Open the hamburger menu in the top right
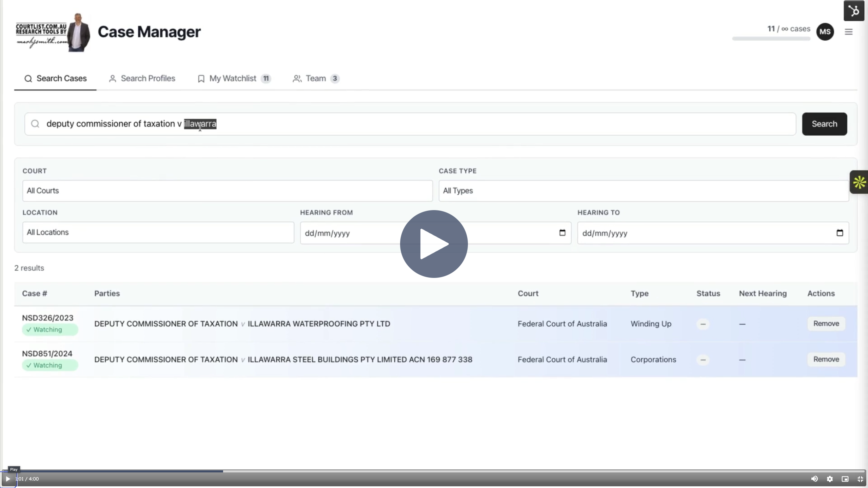The height and width of the screenshot is (488, 868). coord(849,32)
